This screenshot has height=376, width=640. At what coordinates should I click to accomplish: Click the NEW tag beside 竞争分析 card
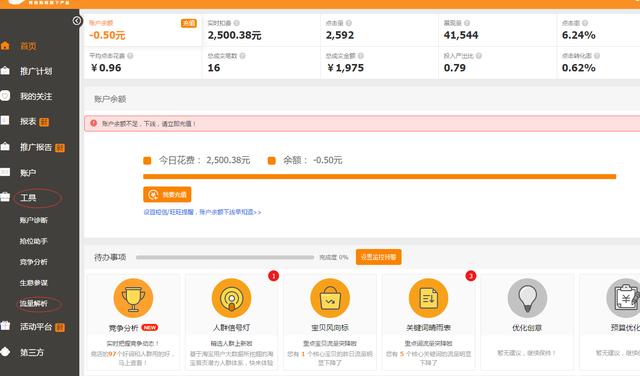(x=150, y=327)
